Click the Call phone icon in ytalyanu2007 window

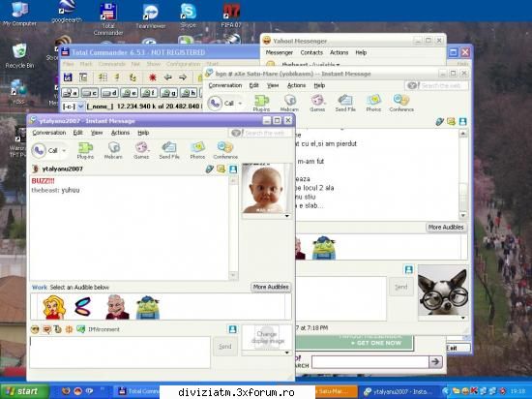(39, 150)
